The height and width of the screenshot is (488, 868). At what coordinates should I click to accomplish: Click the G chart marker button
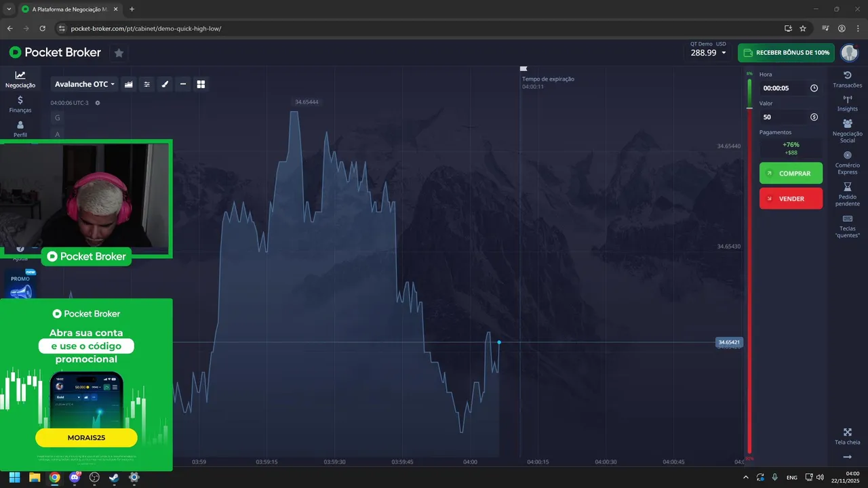[58, 118]
